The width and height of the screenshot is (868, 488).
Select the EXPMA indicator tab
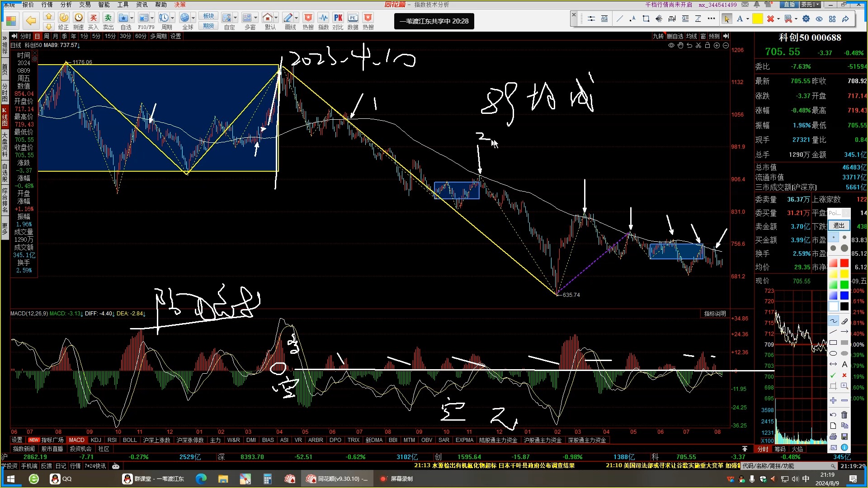click(464, 440)
